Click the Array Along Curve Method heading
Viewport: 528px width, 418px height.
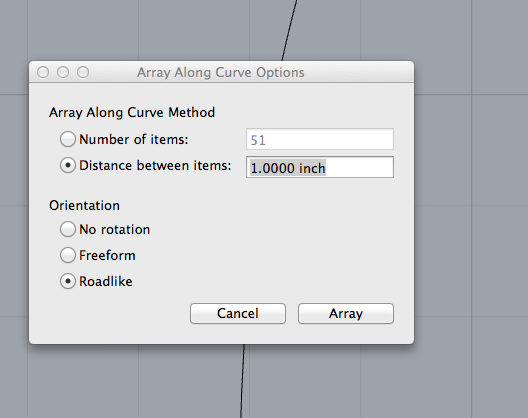(132, 112)
